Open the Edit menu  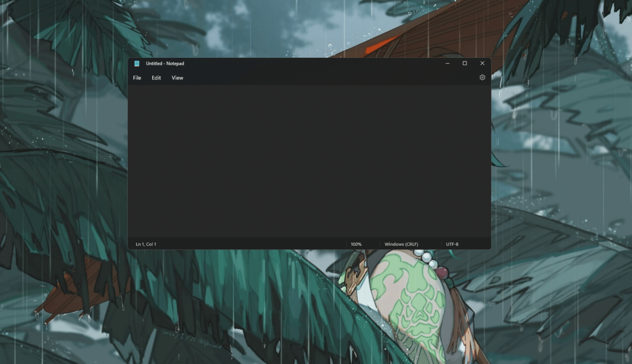[156, 78]
